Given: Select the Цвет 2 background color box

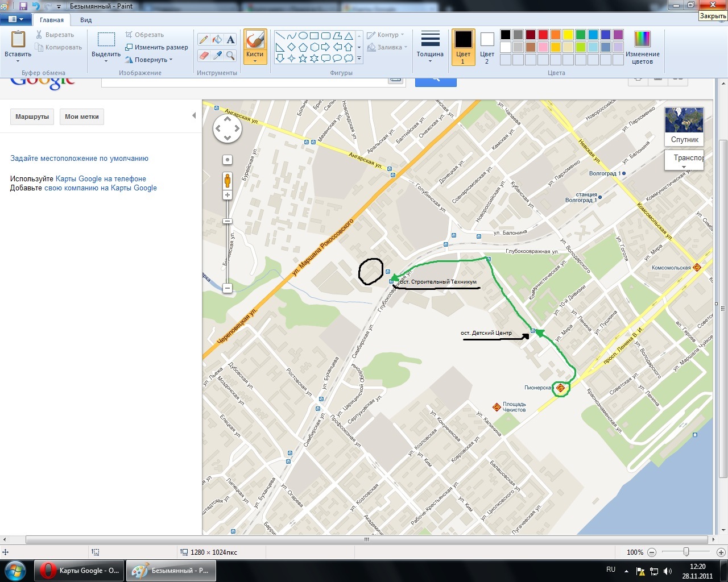Looking at the screenshot, I should pyautogui.click(x=487, y=47).
